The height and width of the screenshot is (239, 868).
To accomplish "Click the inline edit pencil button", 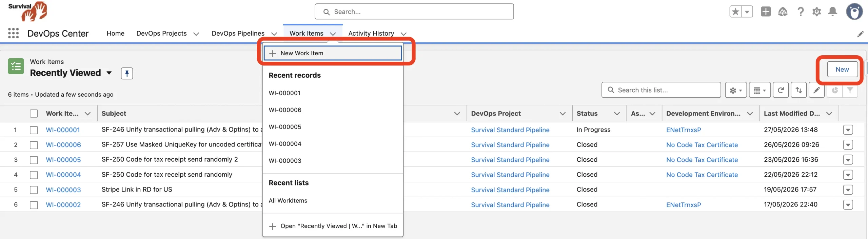I will coord(816,90).
